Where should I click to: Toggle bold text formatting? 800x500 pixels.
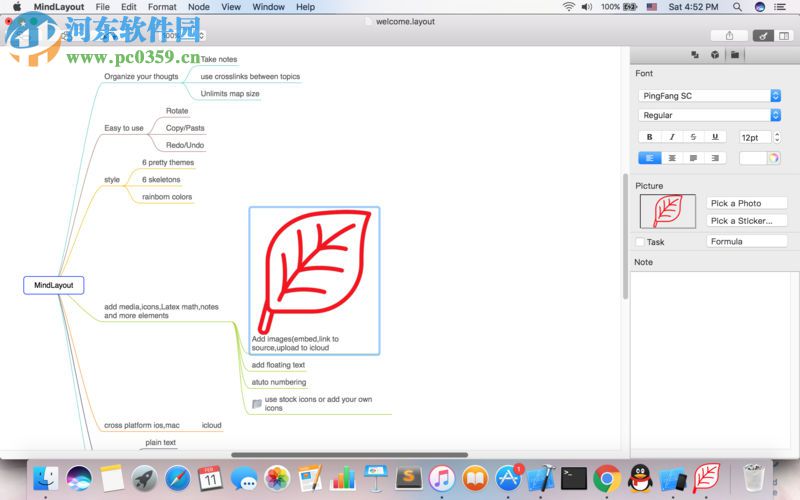(649, 137)
